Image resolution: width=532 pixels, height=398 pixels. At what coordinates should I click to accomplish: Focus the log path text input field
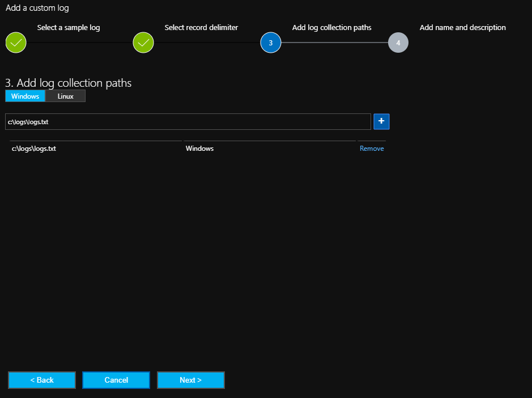tap(187, 122)
